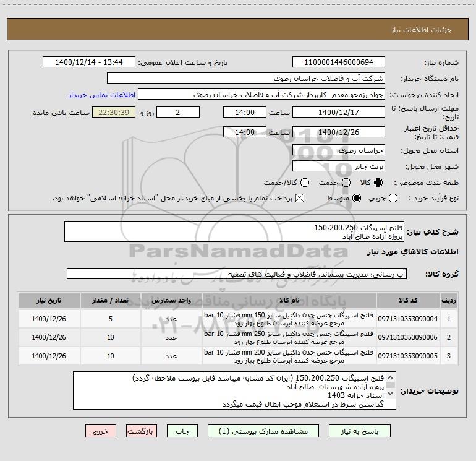Click the 'پاسخ به نیاز' button

(x=359, y=431)
